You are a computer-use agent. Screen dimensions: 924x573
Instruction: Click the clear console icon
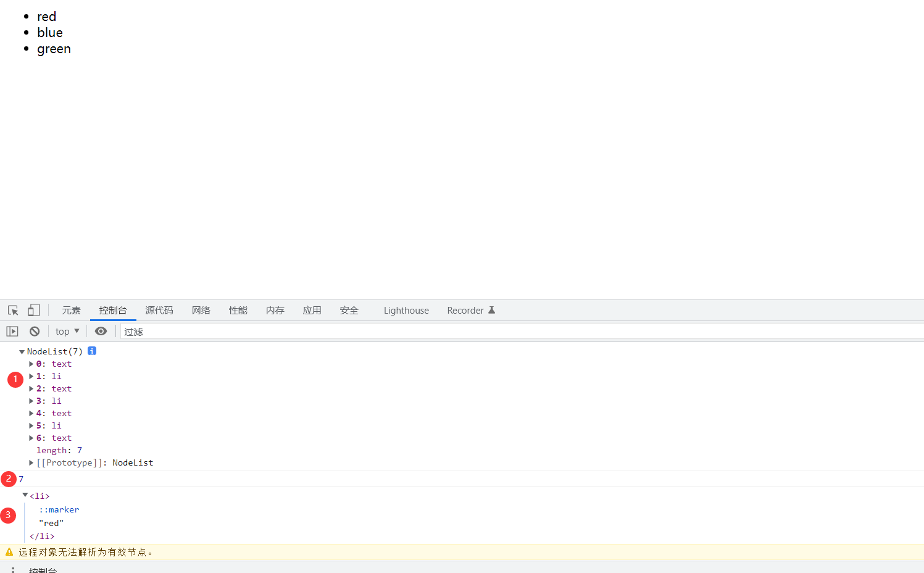pos(35,331)
